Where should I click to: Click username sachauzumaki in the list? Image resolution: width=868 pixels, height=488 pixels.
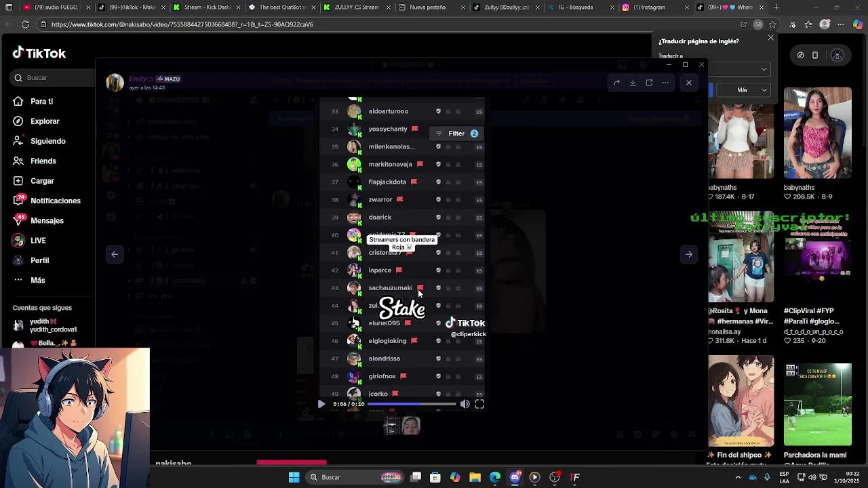[x=390, y=287]
